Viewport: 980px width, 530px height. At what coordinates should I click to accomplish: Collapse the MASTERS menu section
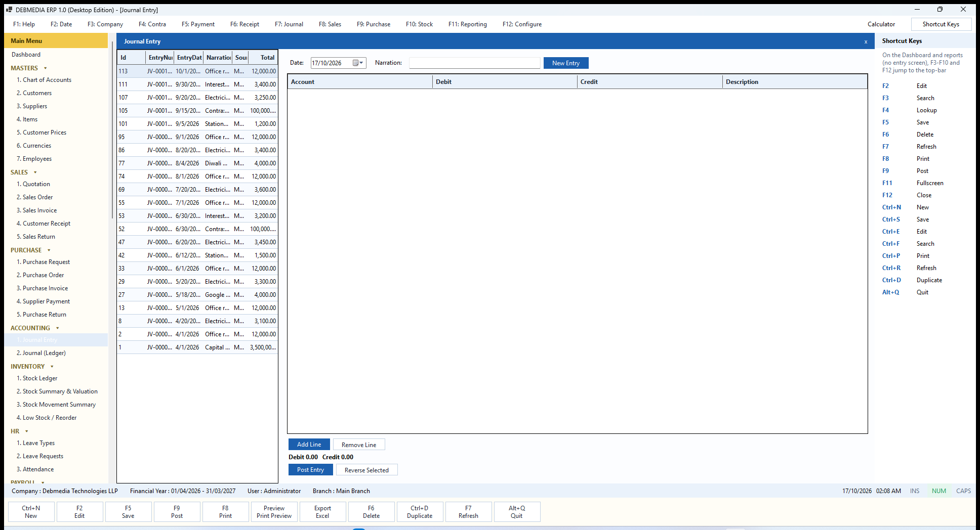click(46, 68)
